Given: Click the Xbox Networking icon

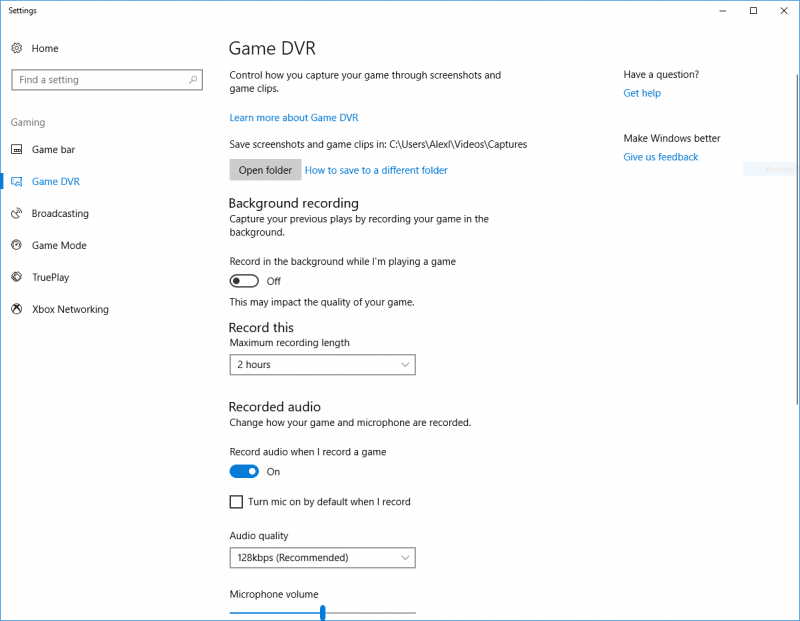Looking at the screenshot, I should click(x=17, y=309).
